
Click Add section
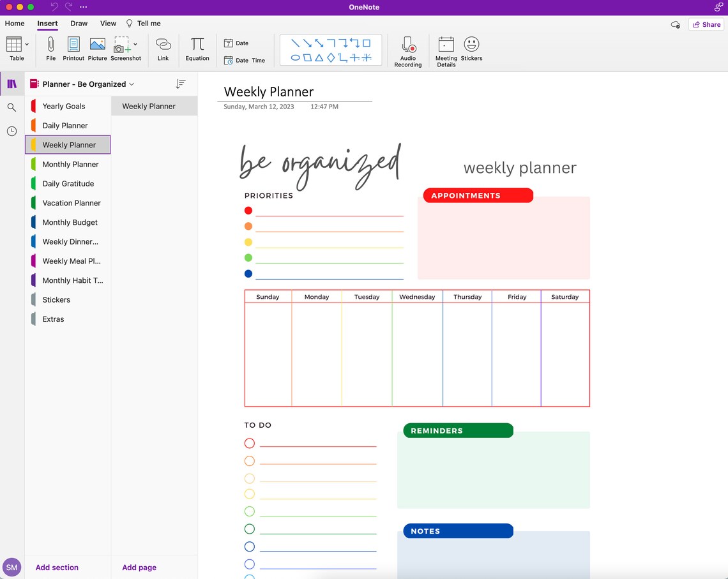tap(57, 567)
